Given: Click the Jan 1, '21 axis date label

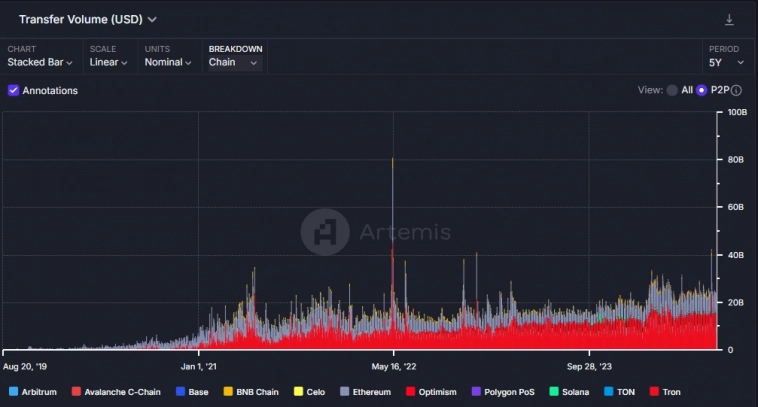Looking at the screenshot, I should 199,366.
